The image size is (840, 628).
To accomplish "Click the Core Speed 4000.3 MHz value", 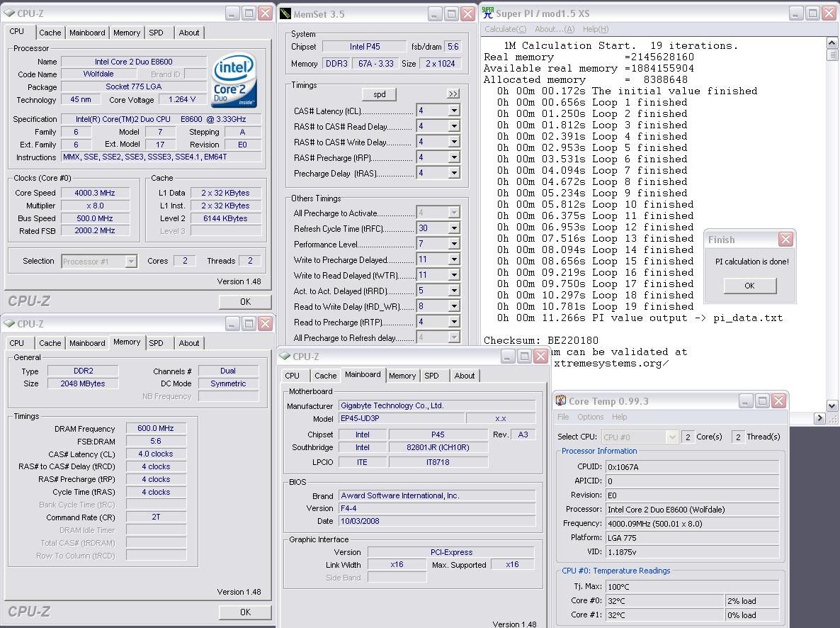I will tap(95, 193).
